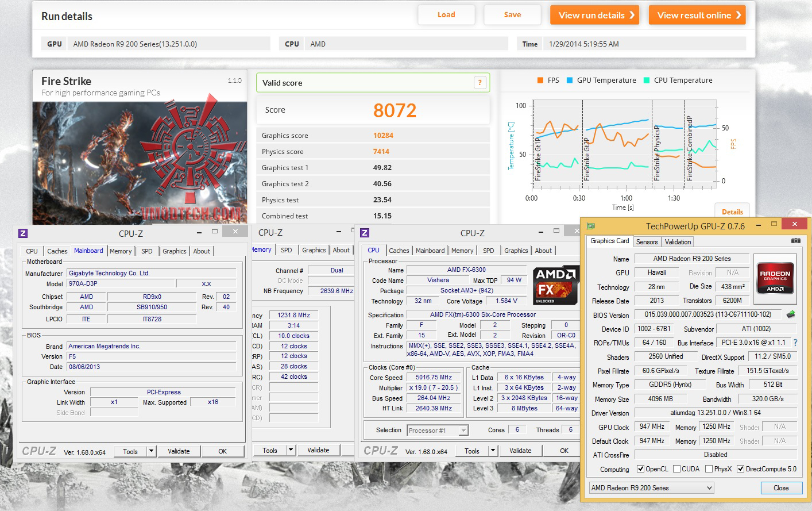Click the Core Speed value 5016.75 MHz

pyautogui.click(x=434, y=378)
